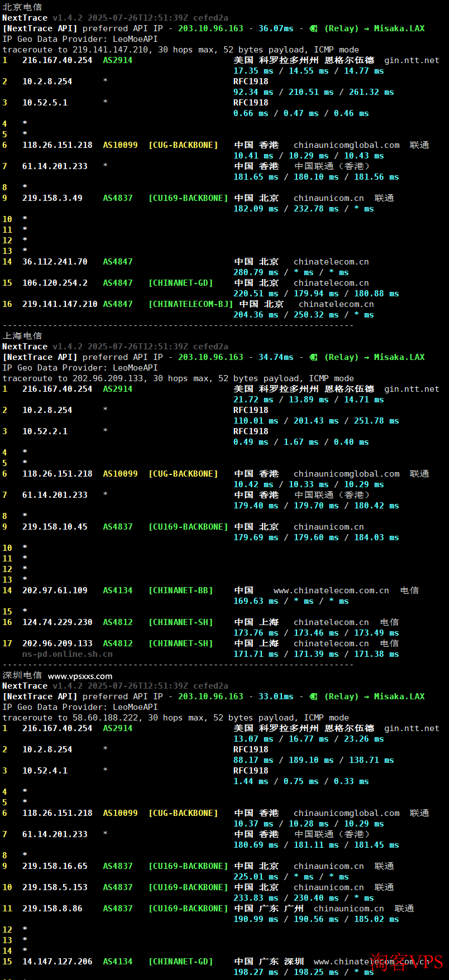
Task: Click the location text '中国 广东 深圳'
Action: [x=269, y=962]
